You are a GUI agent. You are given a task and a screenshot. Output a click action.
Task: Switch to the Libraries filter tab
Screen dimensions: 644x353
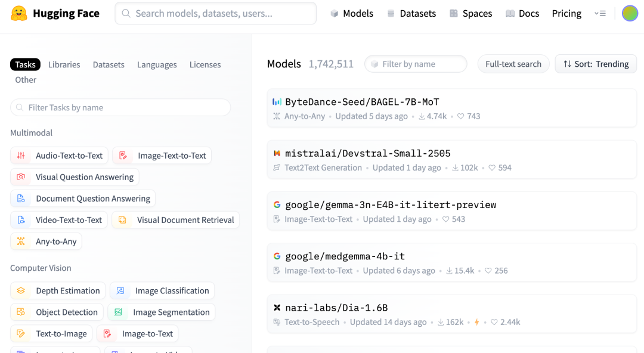(x=64, y=64)
